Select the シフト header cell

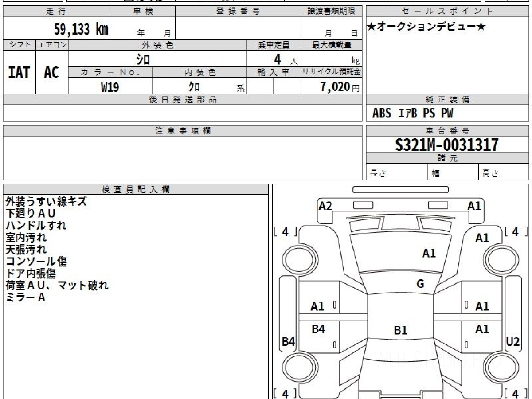point(19,45)
